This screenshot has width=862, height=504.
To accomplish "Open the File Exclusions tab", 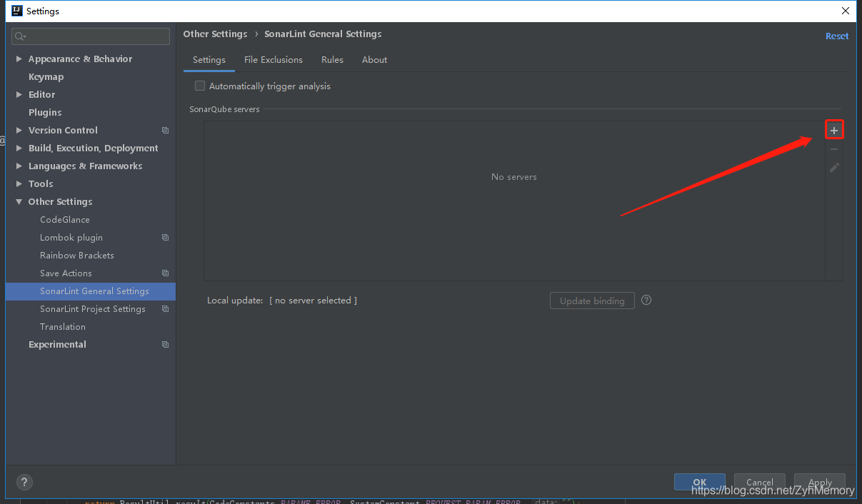I will [x=274, y=60].
